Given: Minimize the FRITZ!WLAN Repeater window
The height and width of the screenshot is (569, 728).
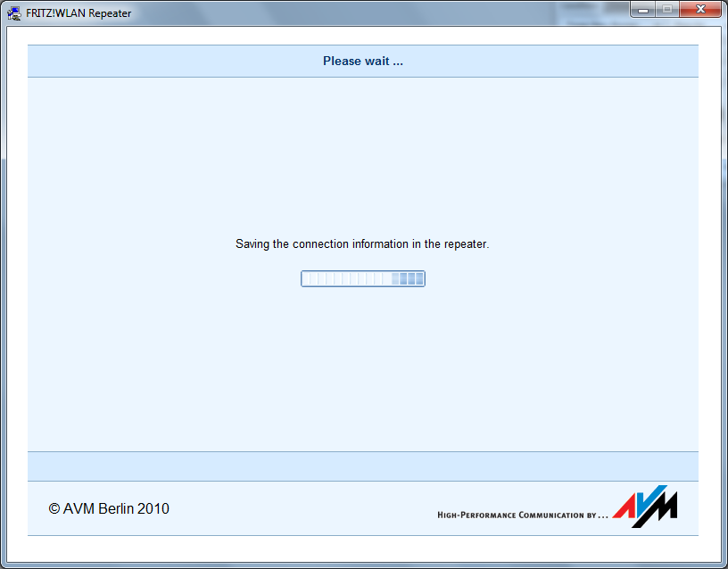Looking at the screenshot, I should pos(645,10).
